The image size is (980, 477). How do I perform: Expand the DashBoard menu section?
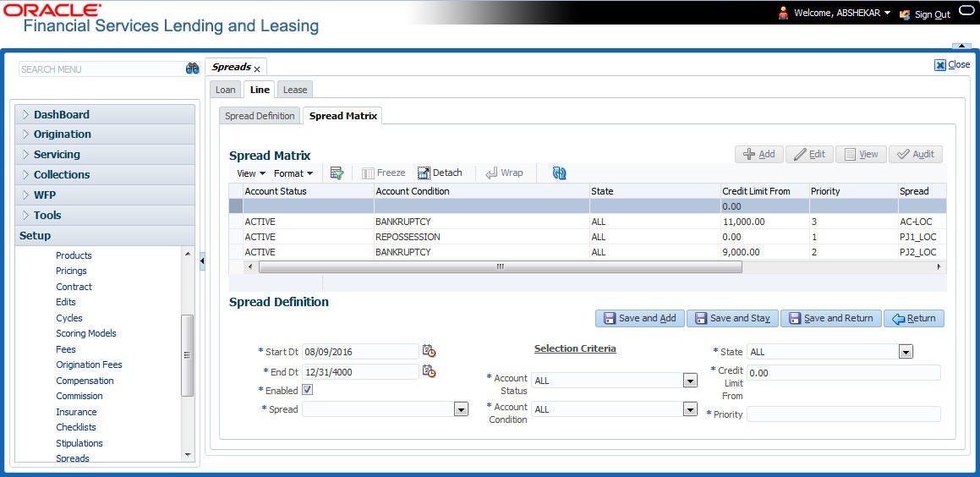pyautogui.click(x=104, y=114)
